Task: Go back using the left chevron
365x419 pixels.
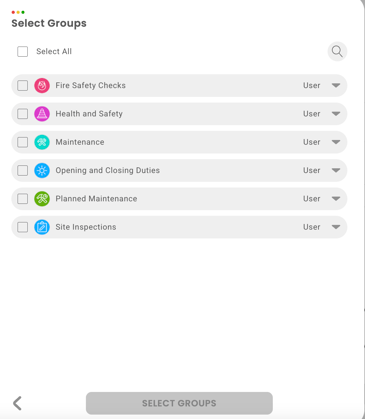Action: pos(17,403)
